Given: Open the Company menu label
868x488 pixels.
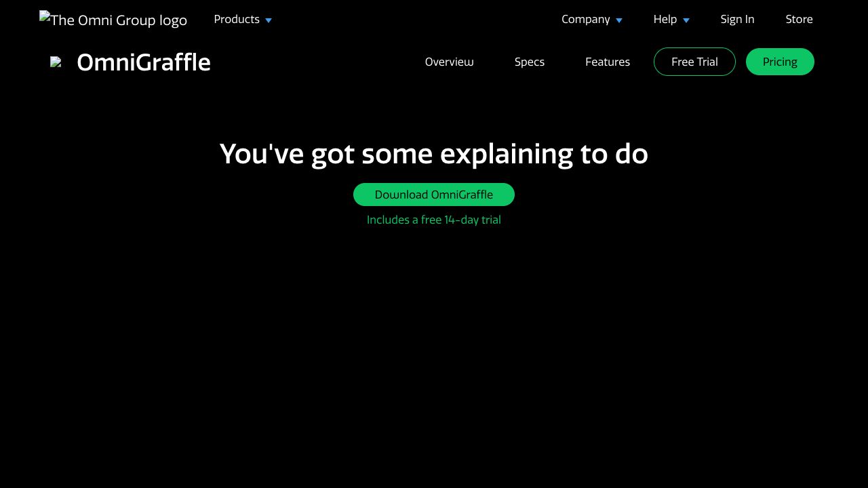Looking at the screenshot, I should (x=585, y=20).
